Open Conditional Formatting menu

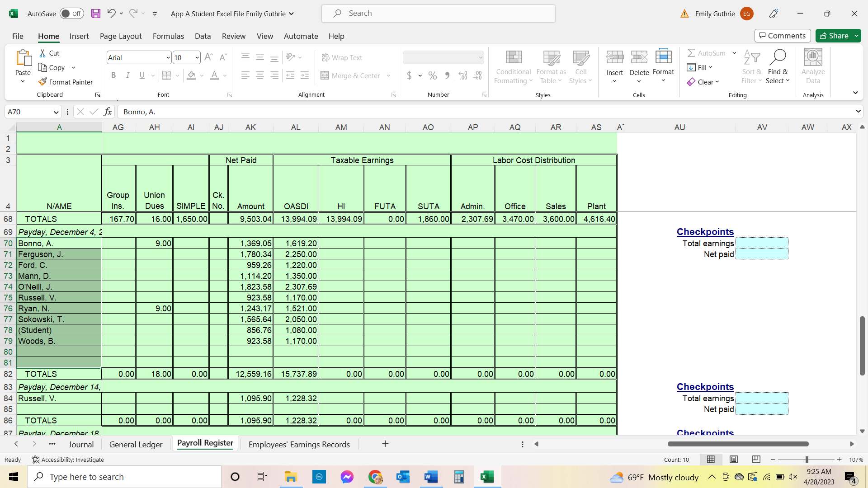coord(513,67)
